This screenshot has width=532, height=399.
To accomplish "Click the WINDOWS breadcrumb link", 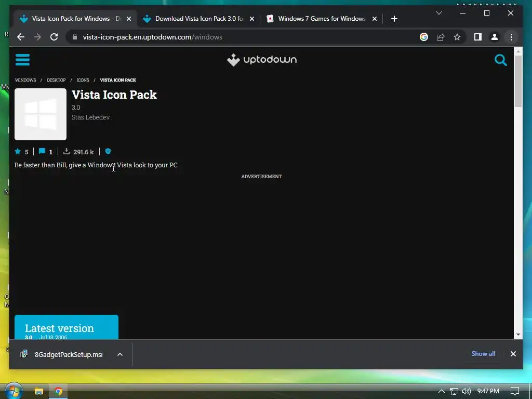I will click(25, 80).
